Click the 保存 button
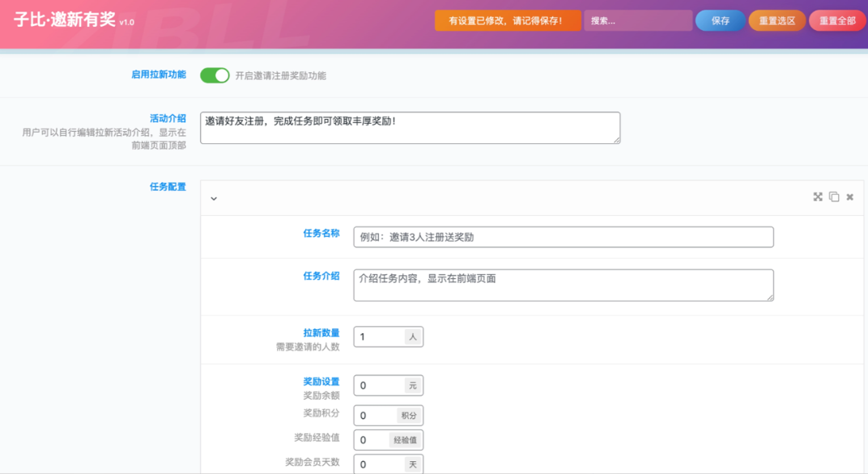 coord(720,21)
